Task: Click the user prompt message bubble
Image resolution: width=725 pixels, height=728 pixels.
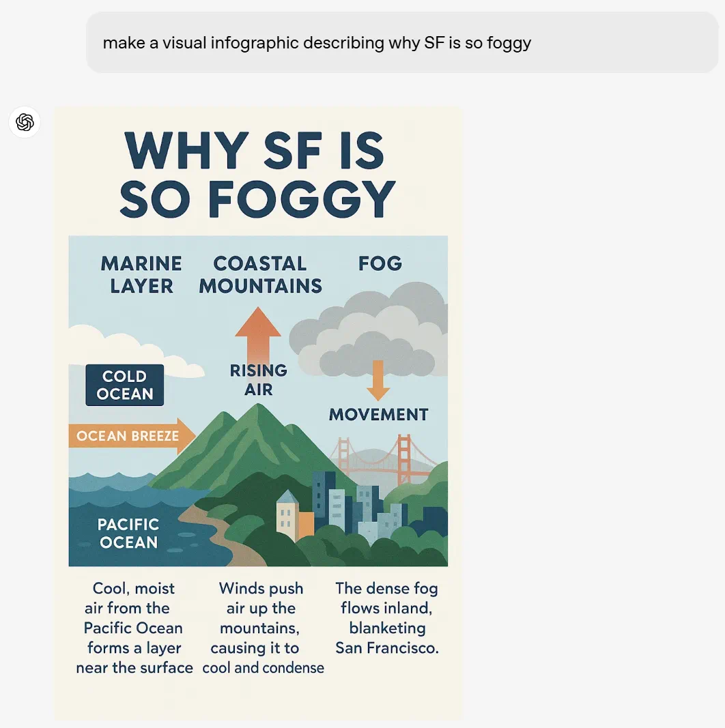Action: click(401, 43)
